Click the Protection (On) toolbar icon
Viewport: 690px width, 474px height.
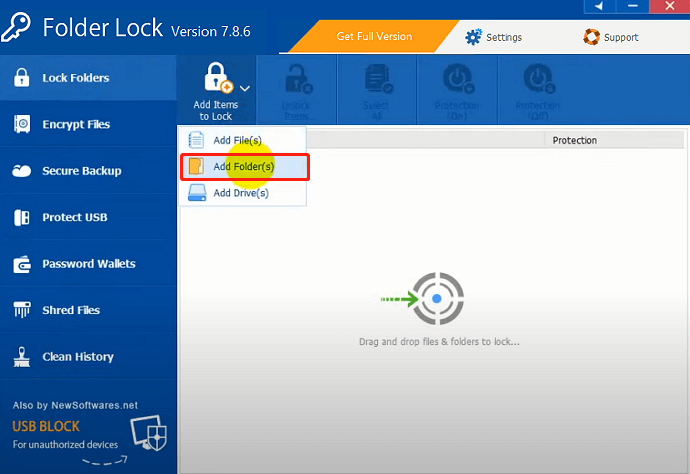[x=458, y=79]
